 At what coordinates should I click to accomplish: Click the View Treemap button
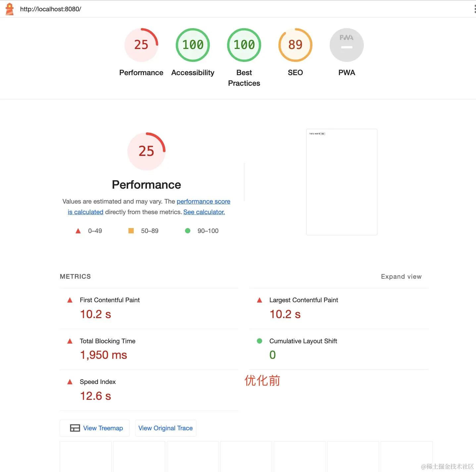point(95,428)
